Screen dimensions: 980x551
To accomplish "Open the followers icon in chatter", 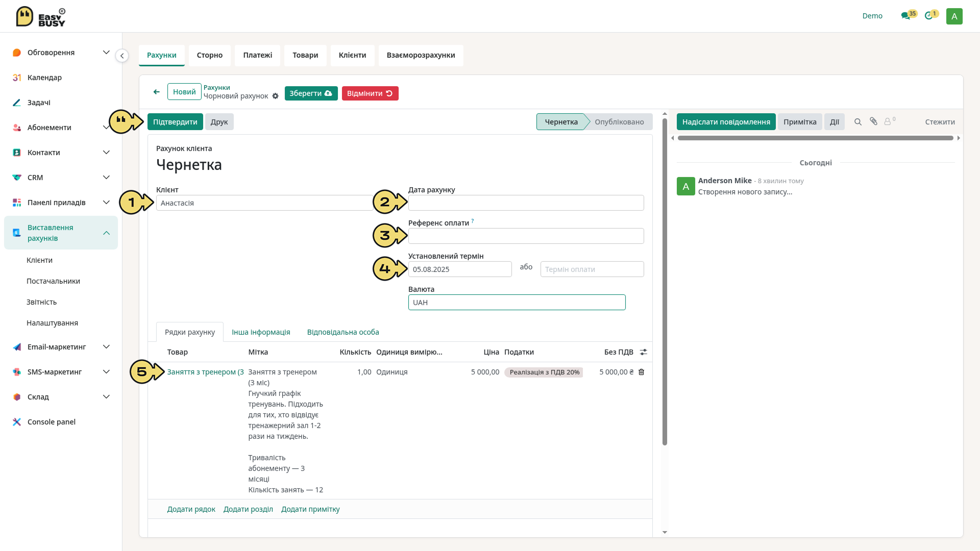I will click(890, 121).
